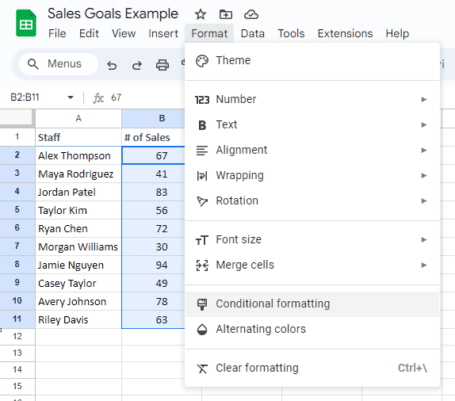Click the Menus search field
455x401 pixels.
pyautogui.click(x=59, y=64)
